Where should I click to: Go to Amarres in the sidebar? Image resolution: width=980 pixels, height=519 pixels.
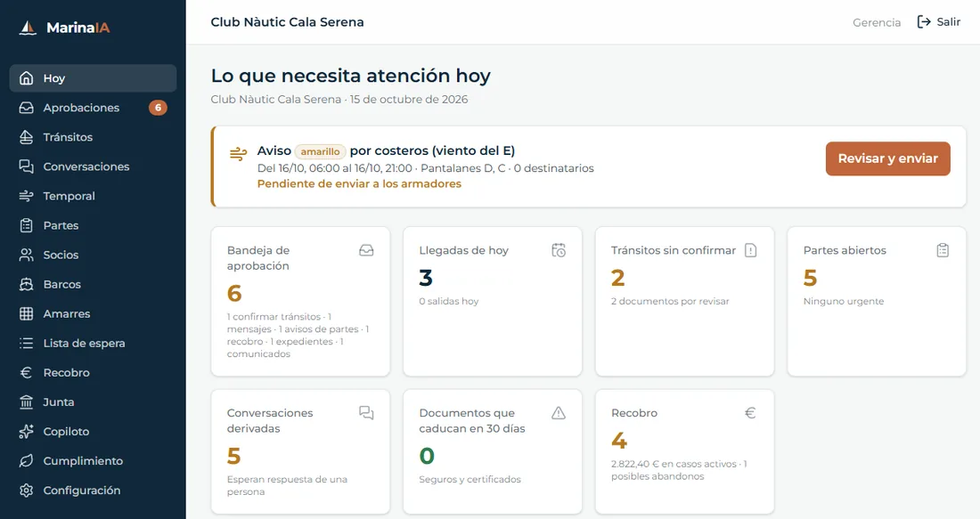pyautogui.click(x=94, y=312)
